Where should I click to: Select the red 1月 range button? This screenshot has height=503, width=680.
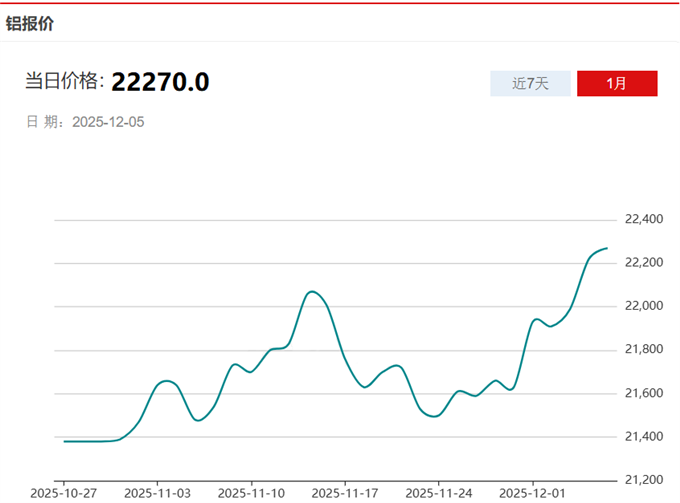pyautogui.click(x=617, y=83)
